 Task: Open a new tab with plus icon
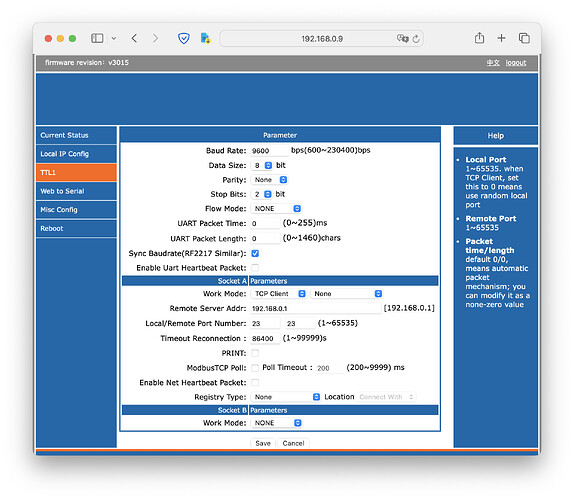tap(501, 38)
